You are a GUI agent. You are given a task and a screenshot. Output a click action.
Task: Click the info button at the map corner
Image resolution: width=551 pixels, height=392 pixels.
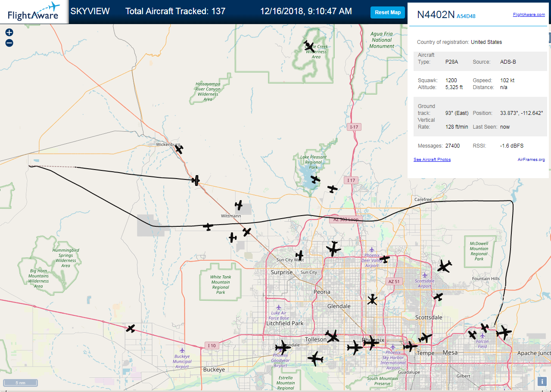pos(543,381)
